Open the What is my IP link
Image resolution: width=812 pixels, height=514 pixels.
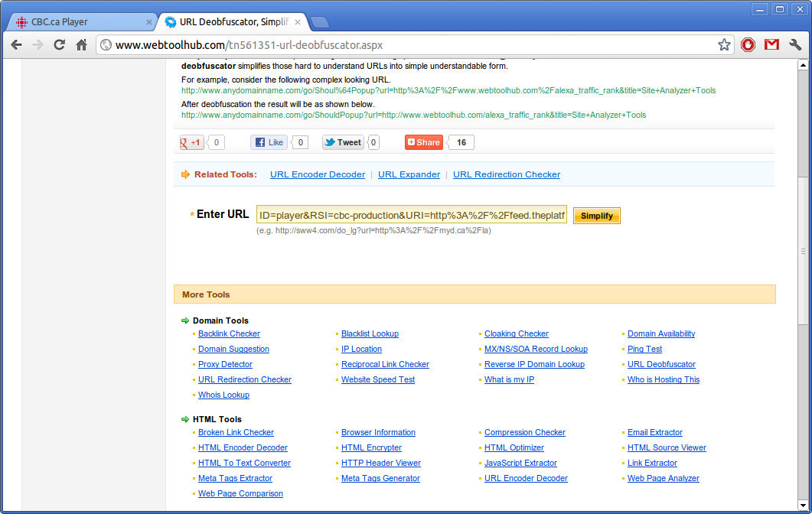509,379
